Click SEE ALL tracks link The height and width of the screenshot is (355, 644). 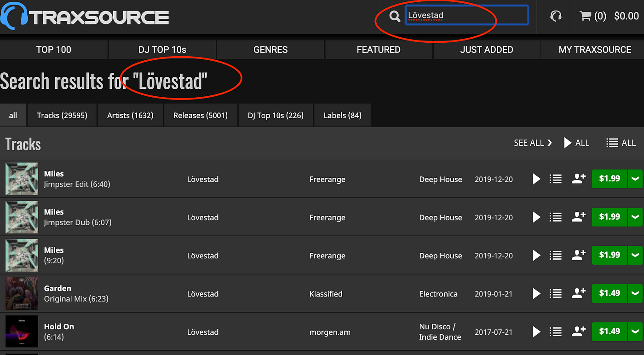click(x=533, y=143)
